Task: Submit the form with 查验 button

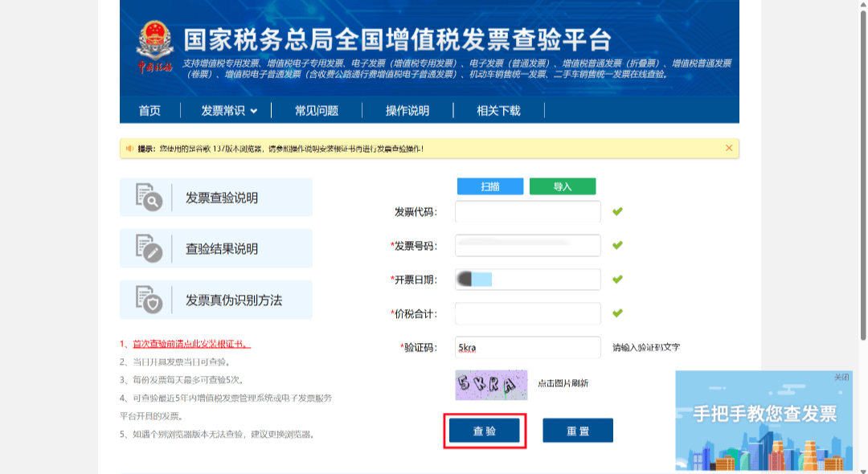Action: click(485, 431)
